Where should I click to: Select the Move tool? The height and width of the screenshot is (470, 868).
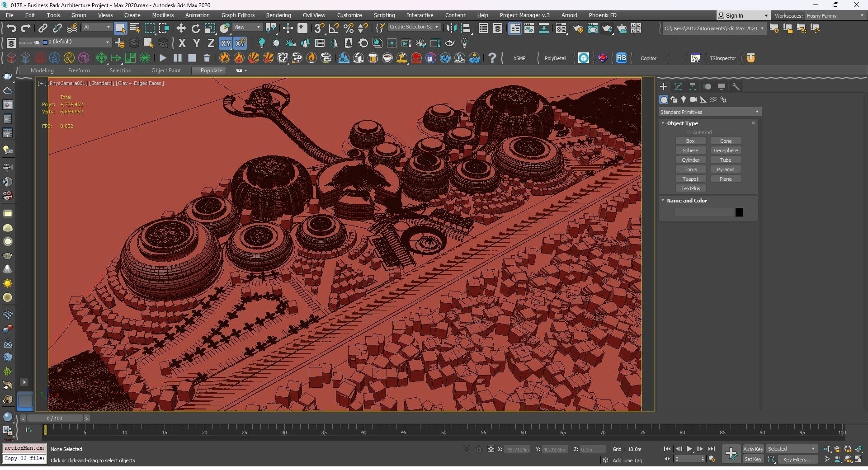tap(181, 28)
